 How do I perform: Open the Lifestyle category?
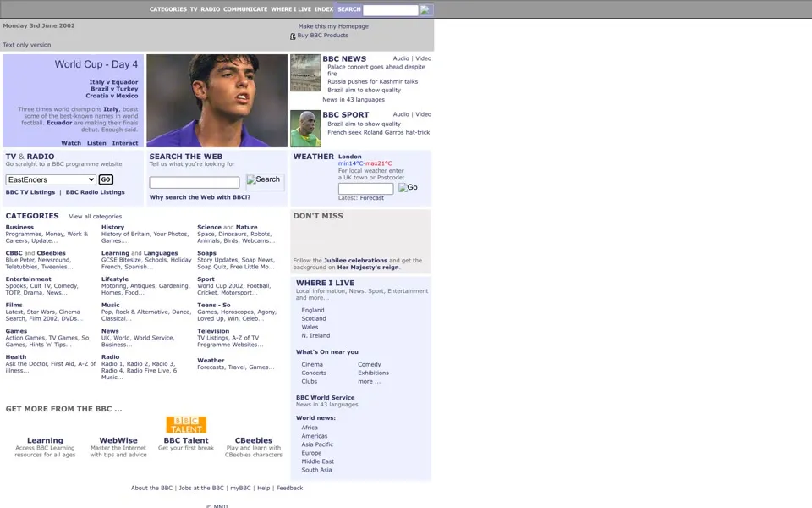click(115, 279)
